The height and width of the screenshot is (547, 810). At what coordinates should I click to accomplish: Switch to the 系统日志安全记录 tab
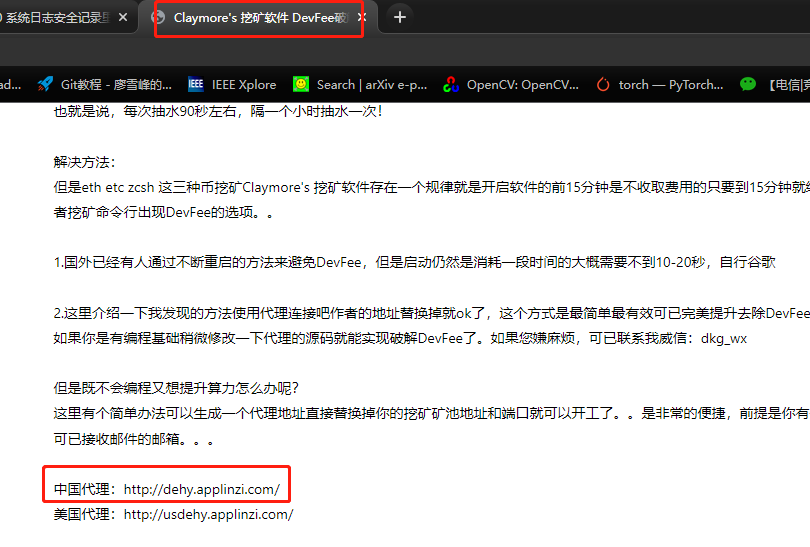click(x=57, y=18)
